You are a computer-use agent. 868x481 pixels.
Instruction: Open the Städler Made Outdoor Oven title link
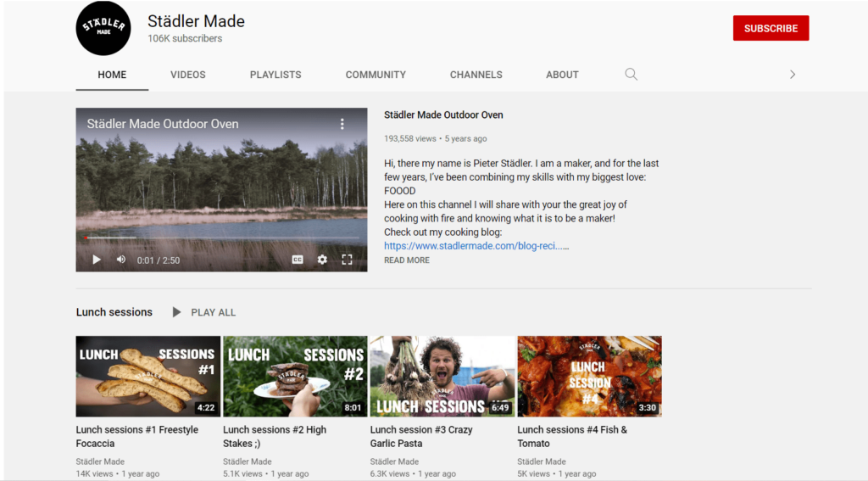(443, 115)
